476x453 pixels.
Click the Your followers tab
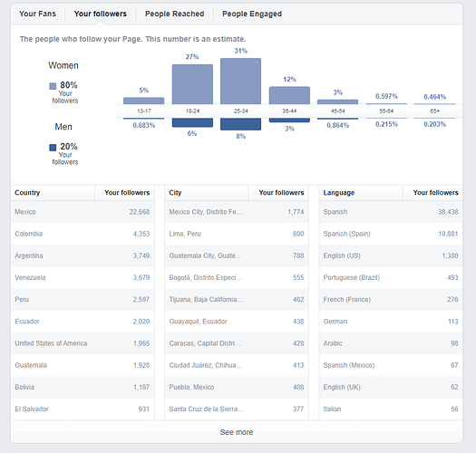click(101, 14)
